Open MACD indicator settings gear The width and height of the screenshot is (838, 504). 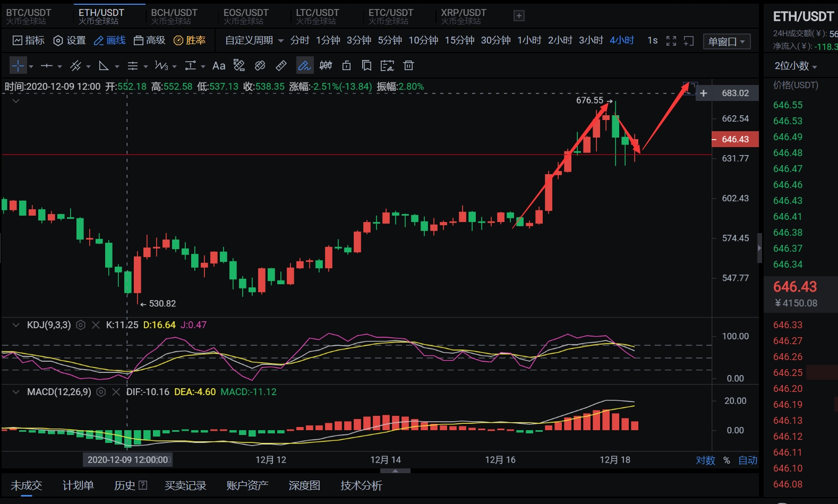tap(101, 392)
